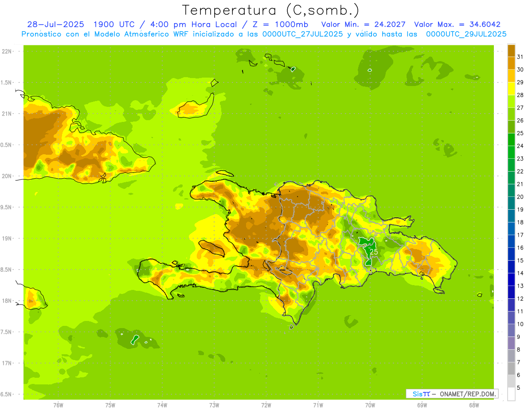This screenshot has width=532, height=411.
Task: Click the legend value '28'
Action: (520, 95)
